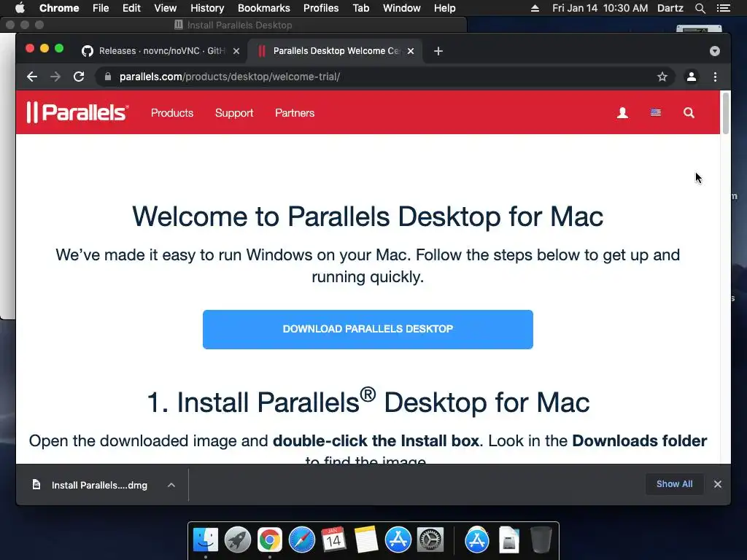Open Spotlight search in menu bar
The height and width of the screenshot is (560, 747).
[x=700, y=8]
